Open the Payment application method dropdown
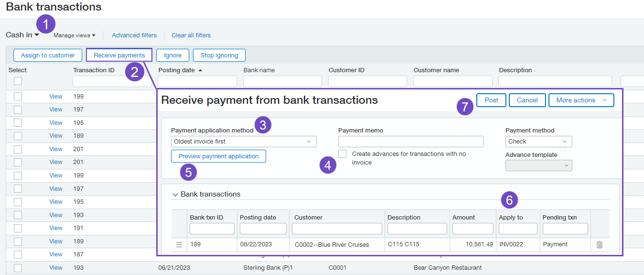The width and height of the screenshot is (644, 275). 244,142
